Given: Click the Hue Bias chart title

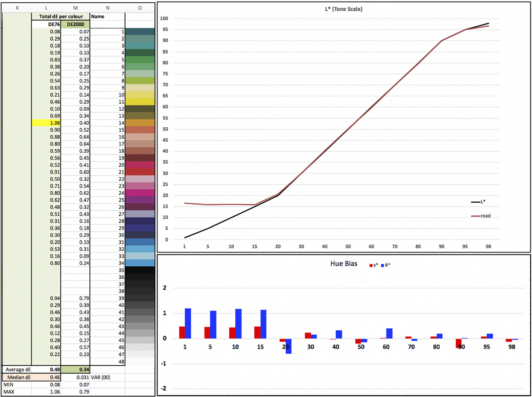Looking at the screenshot, I should coord(344,264).
